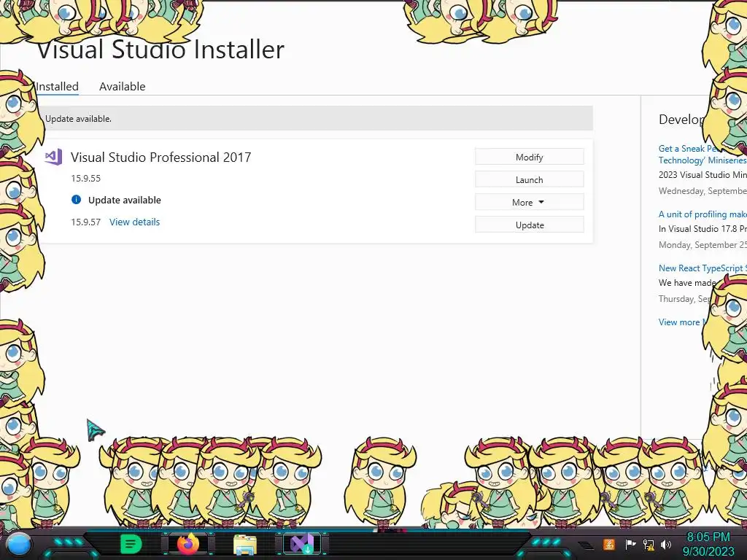Click the installed version number 15.9.55
747x560 pixels.
[86, 179]
